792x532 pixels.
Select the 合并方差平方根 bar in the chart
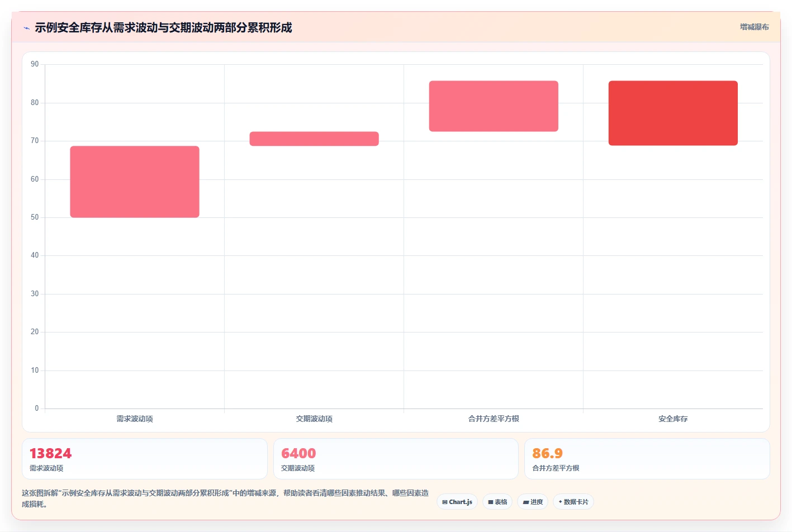(x=494, y=106)
